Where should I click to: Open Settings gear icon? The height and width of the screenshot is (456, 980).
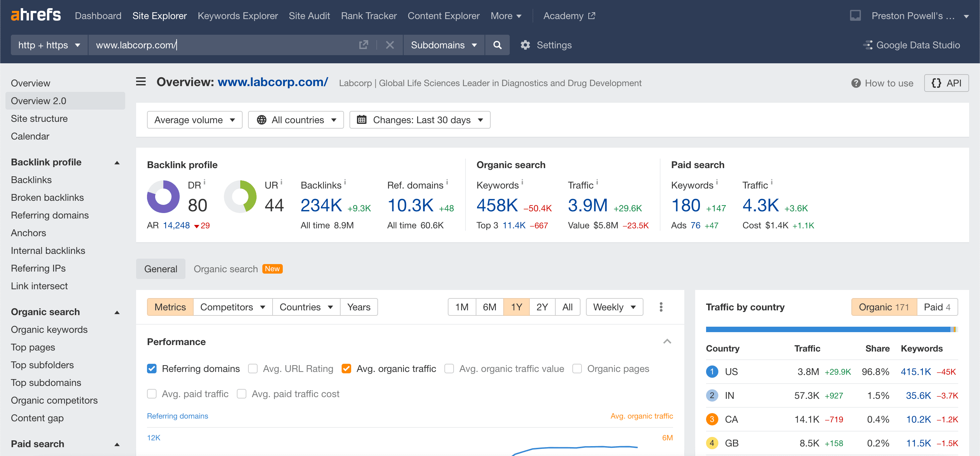click(x=525, y=45)
